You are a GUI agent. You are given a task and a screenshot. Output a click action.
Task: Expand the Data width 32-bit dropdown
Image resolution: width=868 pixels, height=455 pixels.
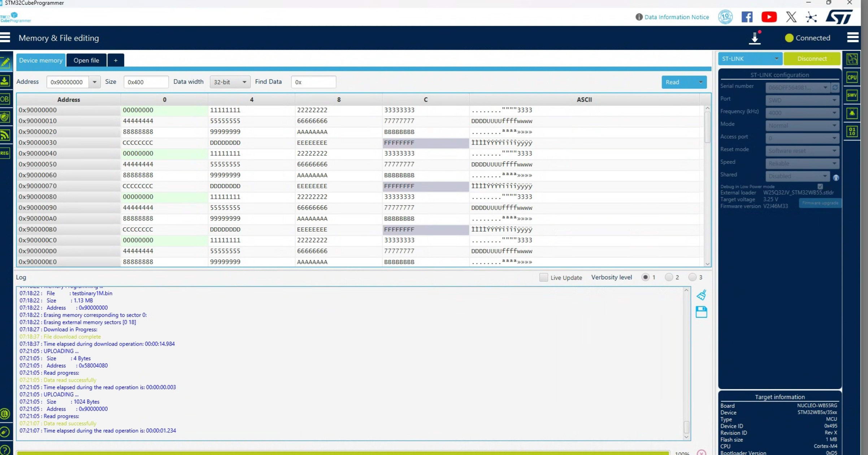(230, 82)
